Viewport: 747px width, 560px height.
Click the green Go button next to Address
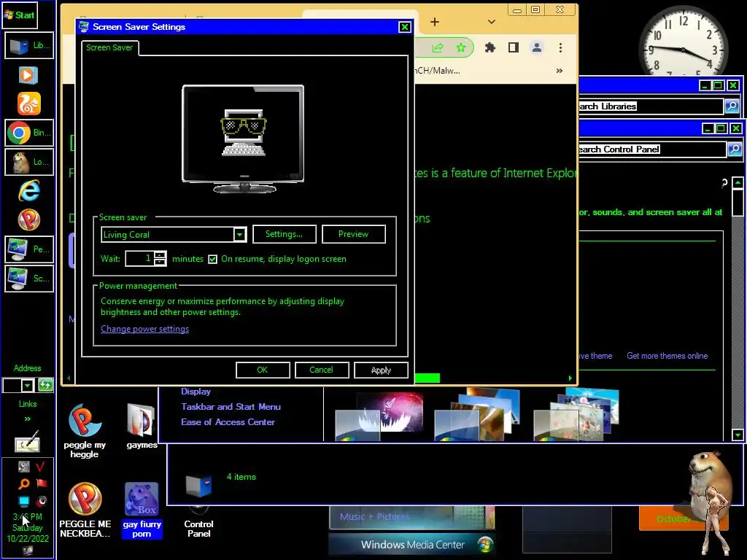[45, 385]
